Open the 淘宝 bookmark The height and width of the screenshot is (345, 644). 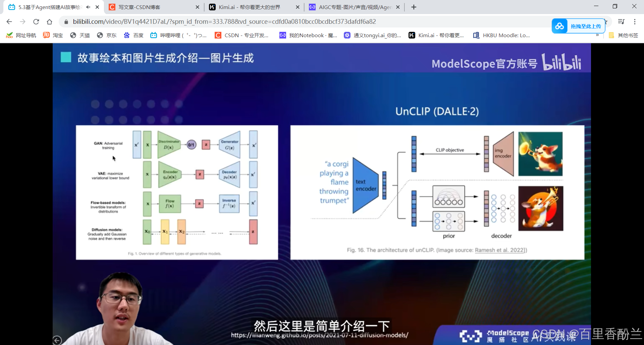(x=53, y=35)
